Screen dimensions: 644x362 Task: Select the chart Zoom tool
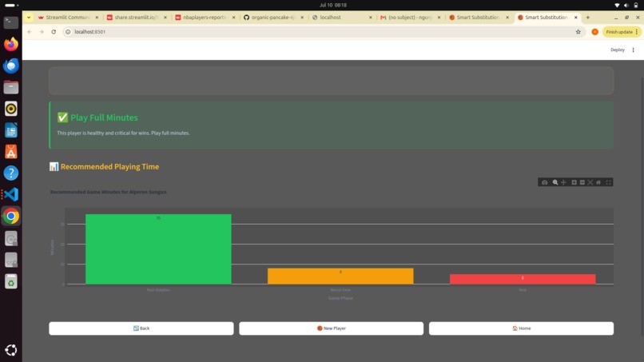coord(555,182)
